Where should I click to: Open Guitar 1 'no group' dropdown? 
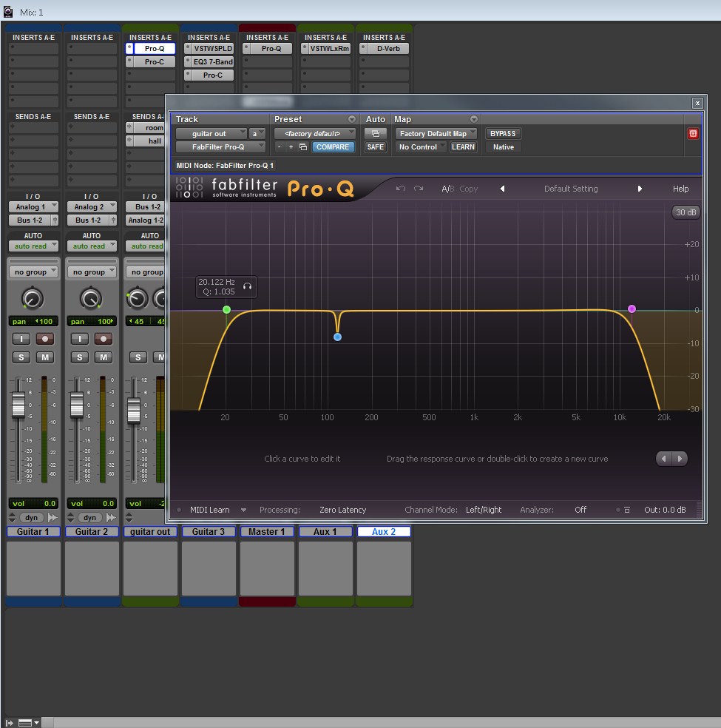pos(33,272)
